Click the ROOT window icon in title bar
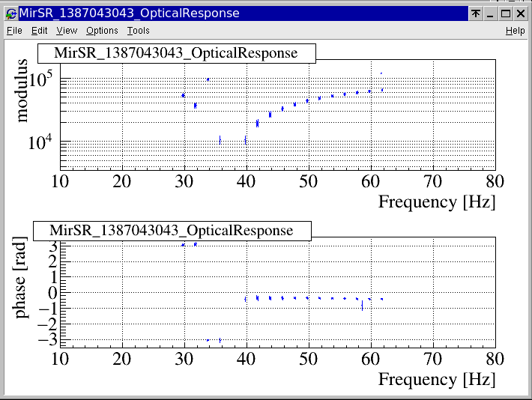 (10, 13)
